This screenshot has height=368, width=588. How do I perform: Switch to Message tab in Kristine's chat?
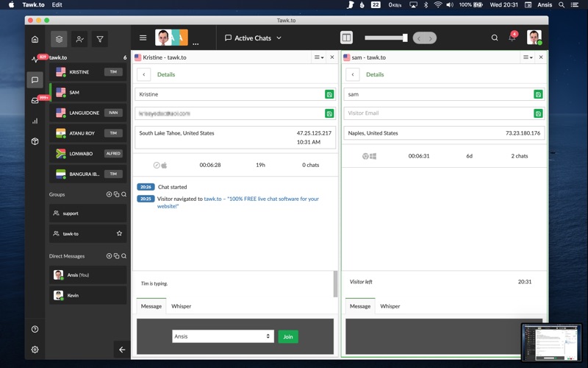click(151, 306)
